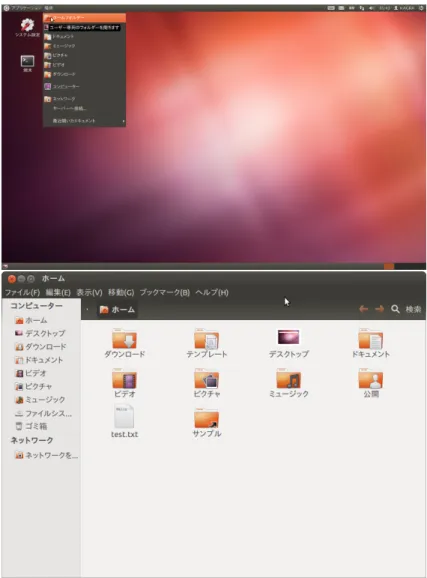Open the 公開 folder in file view

[371, 383]
